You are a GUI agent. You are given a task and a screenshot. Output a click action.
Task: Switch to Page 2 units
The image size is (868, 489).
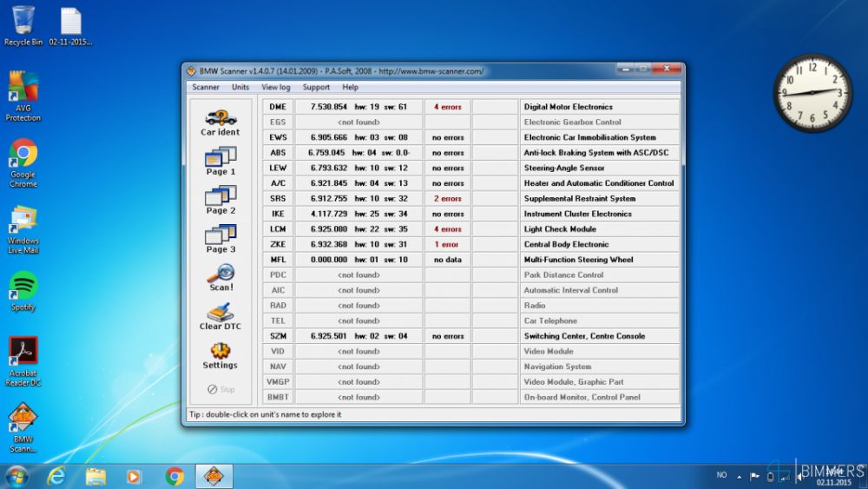[220, 200]
